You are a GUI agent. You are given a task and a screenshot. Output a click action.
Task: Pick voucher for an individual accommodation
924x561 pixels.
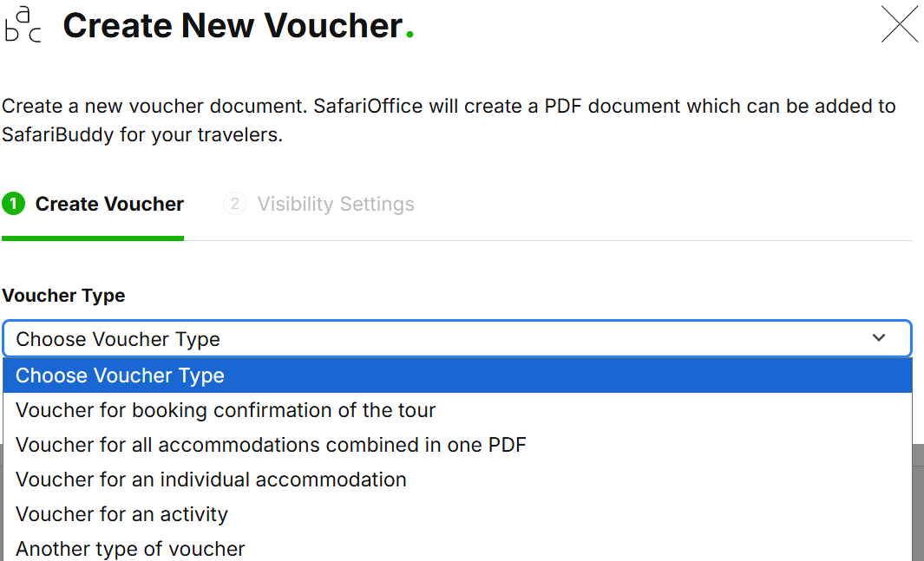[x=211, y=479]
